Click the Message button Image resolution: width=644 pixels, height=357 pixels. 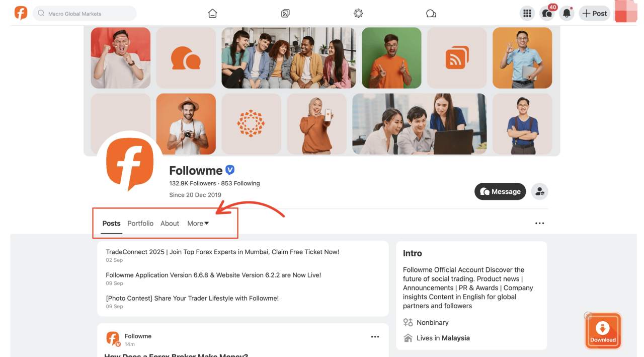point(500,191)
